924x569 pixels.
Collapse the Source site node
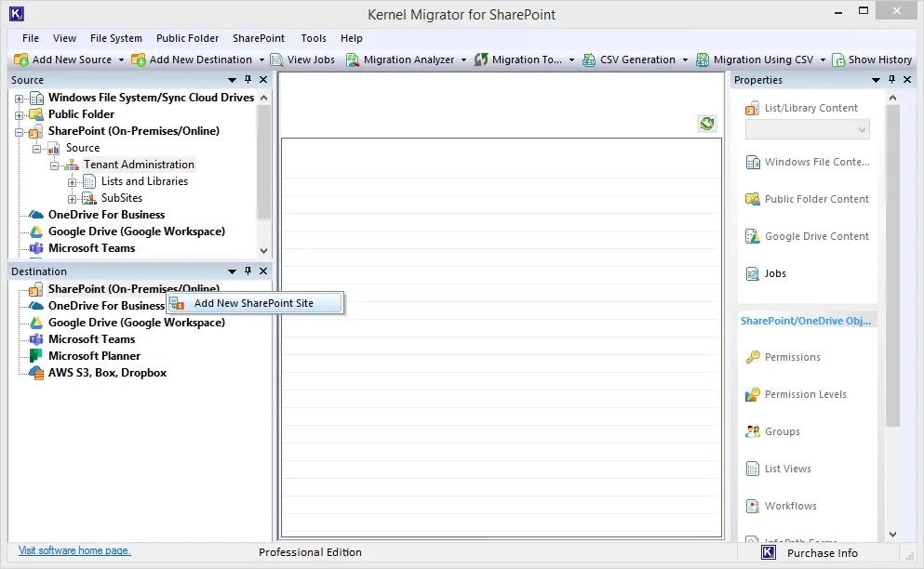coord(36,149)
